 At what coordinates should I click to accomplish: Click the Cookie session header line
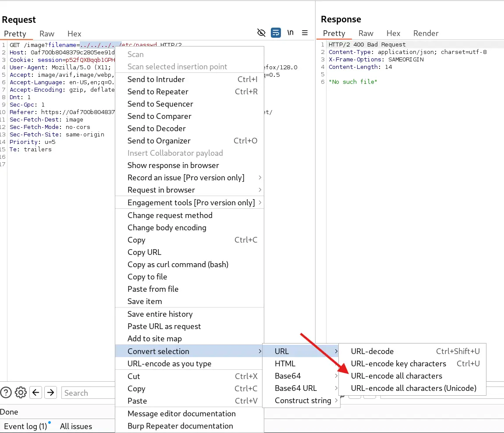click(62, 60)
